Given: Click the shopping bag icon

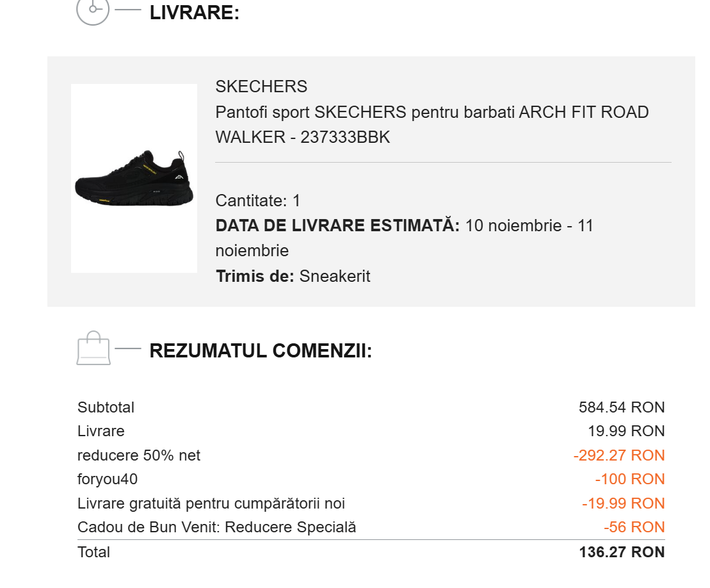Looking at the screenshot, I should coord(93,348).
